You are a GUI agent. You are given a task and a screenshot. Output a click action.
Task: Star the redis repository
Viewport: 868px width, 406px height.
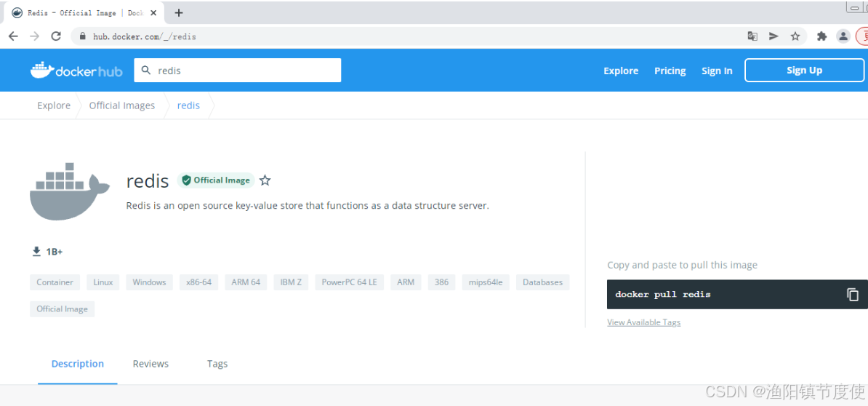pos(265,180)
